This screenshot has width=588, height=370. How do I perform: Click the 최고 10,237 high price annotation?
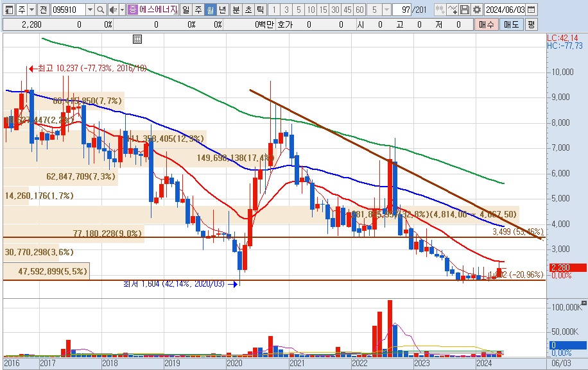point(88,68)
